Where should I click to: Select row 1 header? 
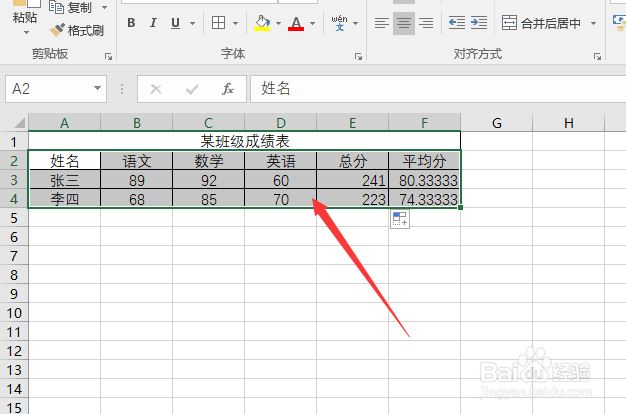point(14,142)
